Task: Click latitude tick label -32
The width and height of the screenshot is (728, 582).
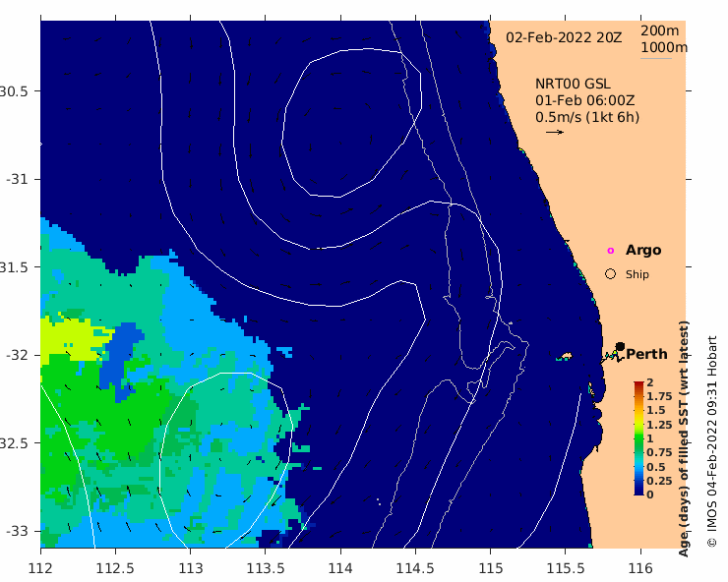Action: [x=18, y=355]
